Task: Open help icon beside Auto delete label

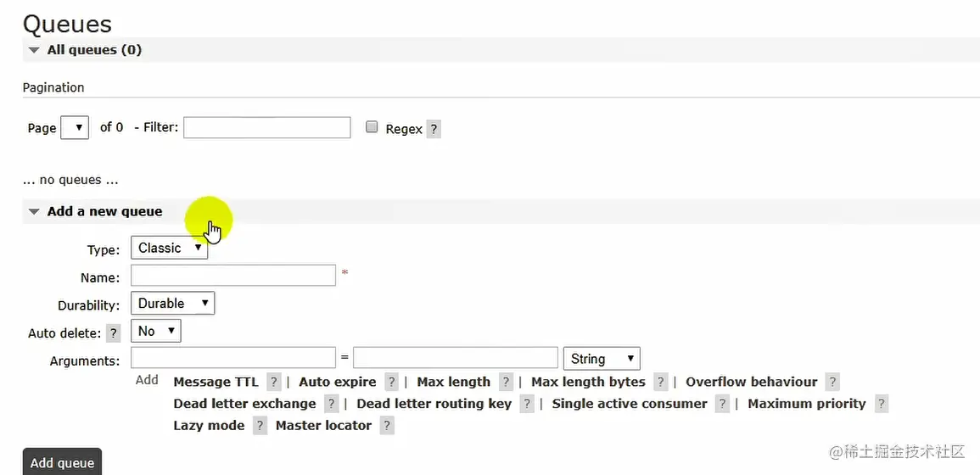Action: (x=113, y=333)
